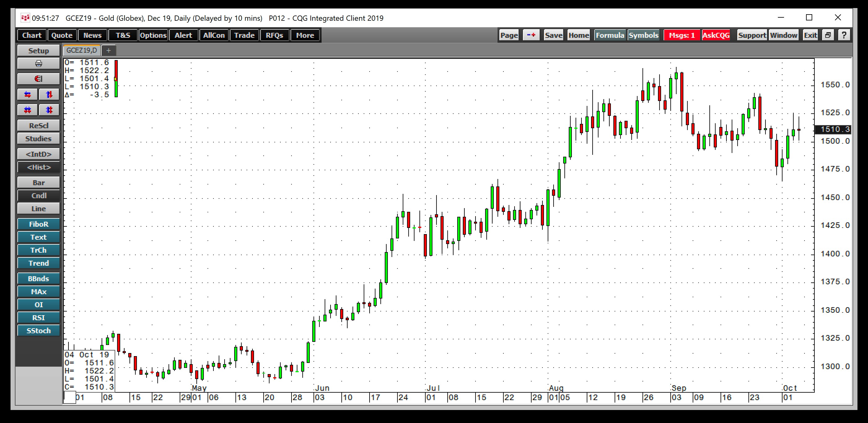The height and width of the screenshot is (423, 868).
Task: Click the vertical scale arrows icon
Action: (x=49, y=94)
